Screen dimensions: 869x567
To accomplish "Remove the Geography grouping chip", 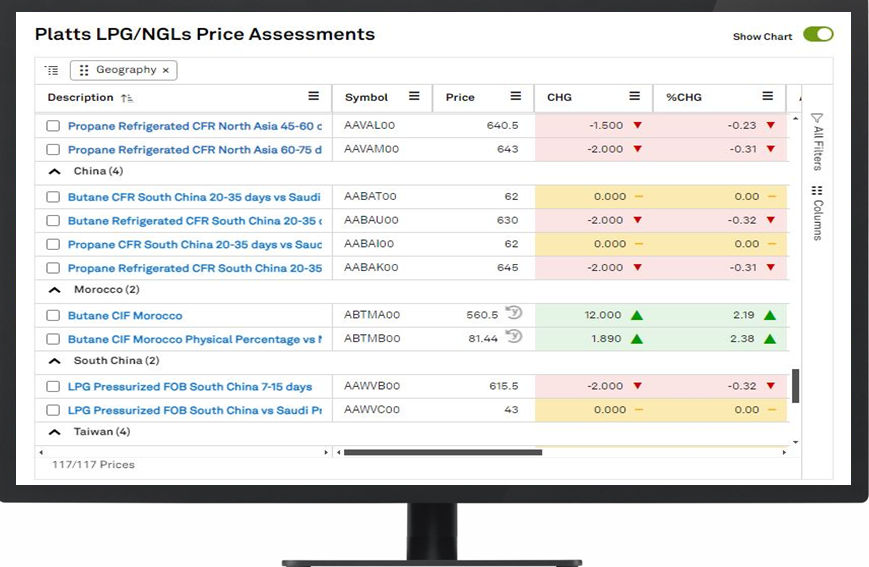I will pyautogui.click(x=165, y=70).
